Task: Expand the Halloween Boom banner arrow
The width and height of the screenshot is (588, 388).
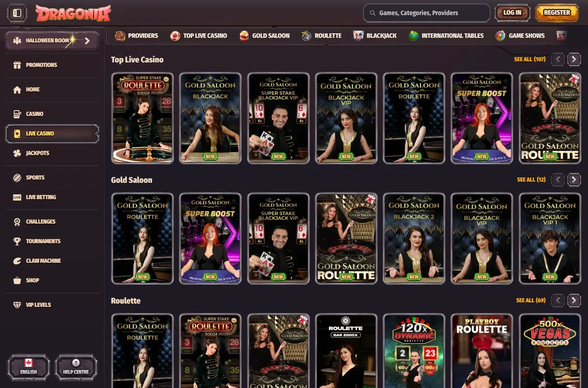Action: (86, 40)
